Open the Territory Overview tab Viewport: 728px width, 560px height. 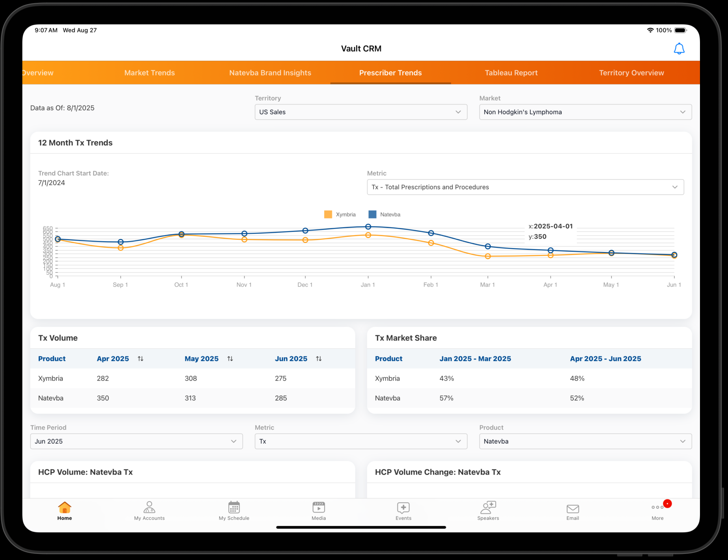(x=631, y=73)
